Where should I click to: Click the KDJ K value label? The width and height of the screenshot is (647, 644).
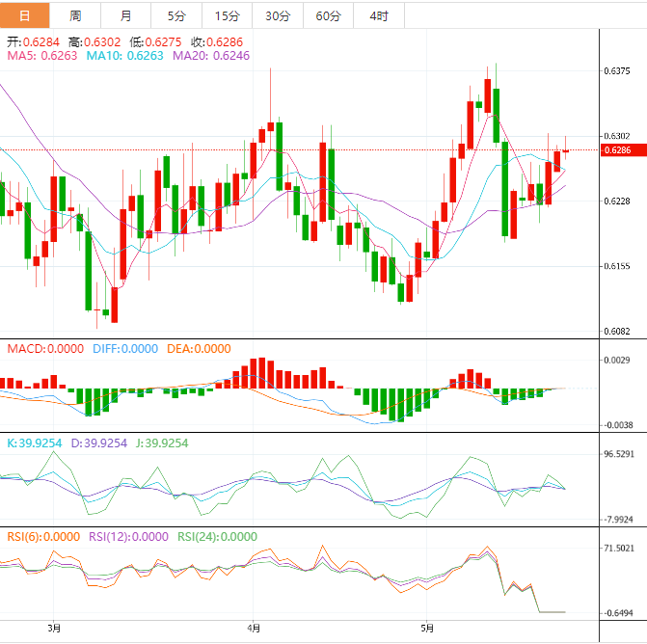(x=35, y=443)
